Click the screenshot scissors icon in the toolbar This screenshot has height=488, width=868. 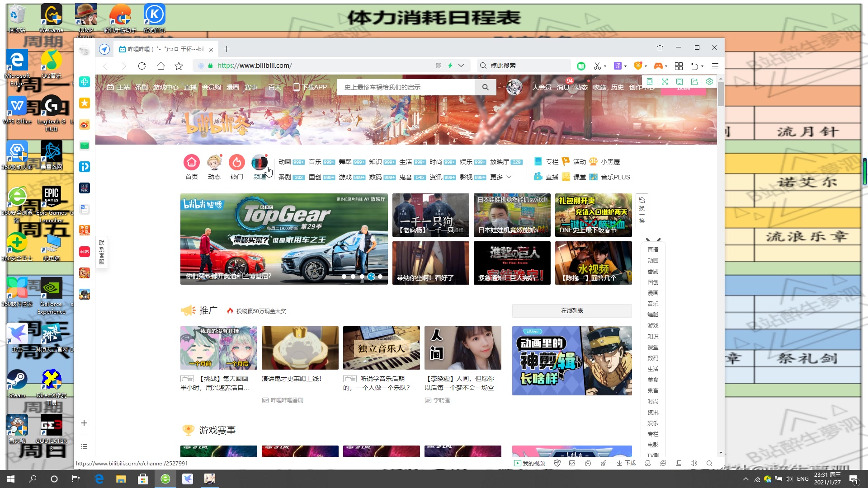click(597, 66)
